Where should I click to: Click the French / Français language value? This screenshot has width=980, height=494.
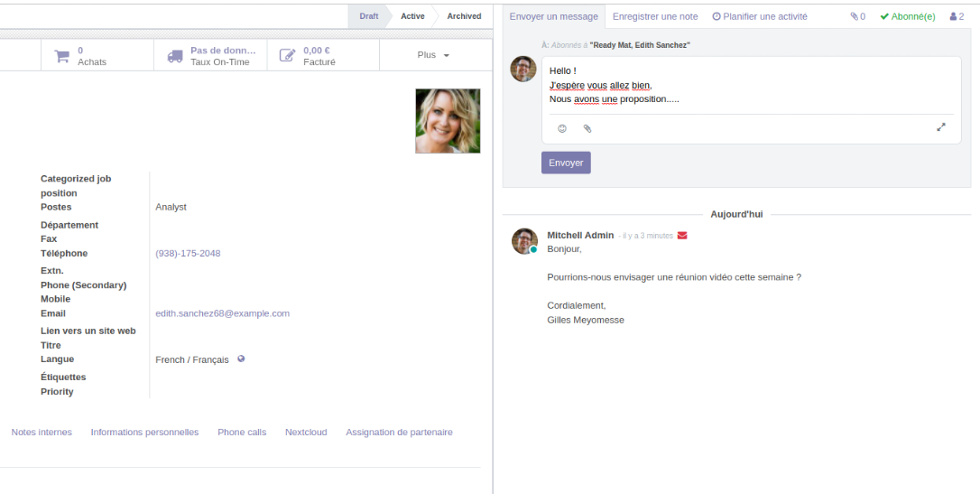click(x=192, y=359)
